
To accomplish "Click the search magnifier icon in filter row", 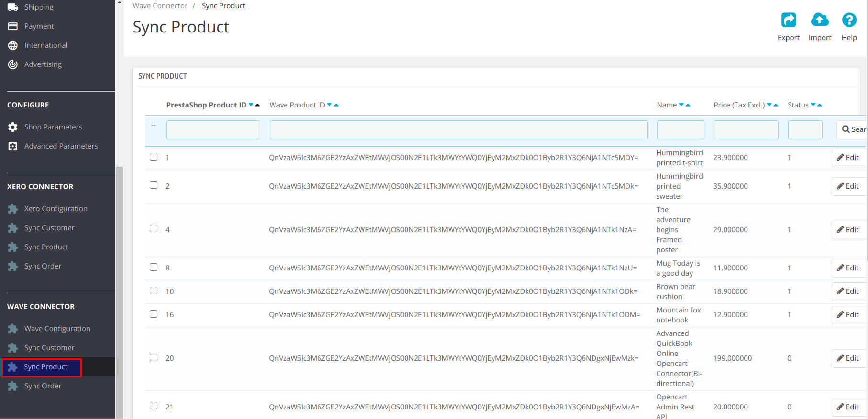I will click(x=846, y=129).
